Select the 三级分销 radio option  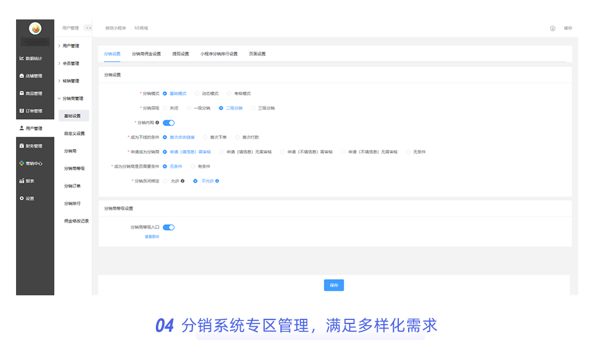click(253, 108)
